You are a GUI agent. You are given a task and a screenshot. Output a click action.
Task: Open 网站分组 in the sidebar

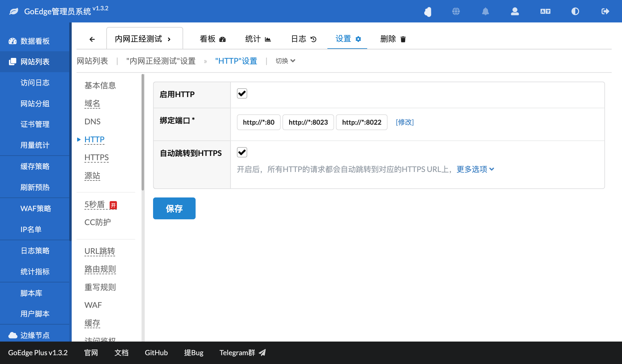[35, 104]
